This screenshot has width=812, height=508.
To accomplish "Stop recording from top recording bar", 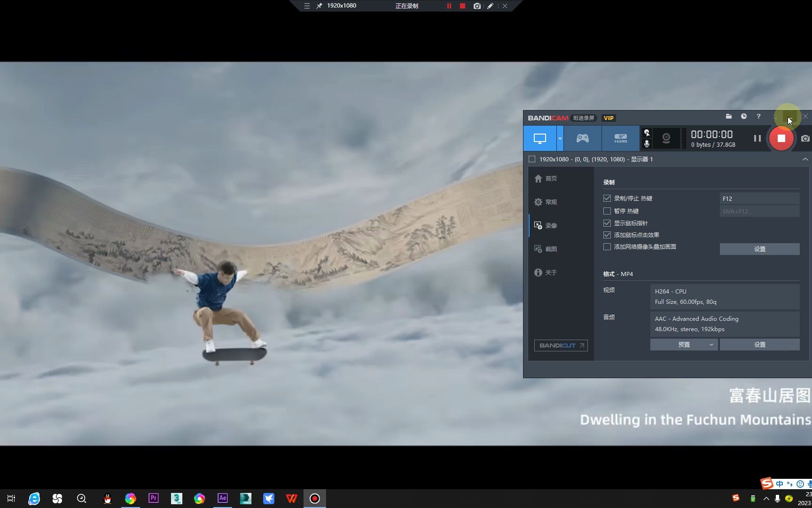I will [x=463, y=6].
